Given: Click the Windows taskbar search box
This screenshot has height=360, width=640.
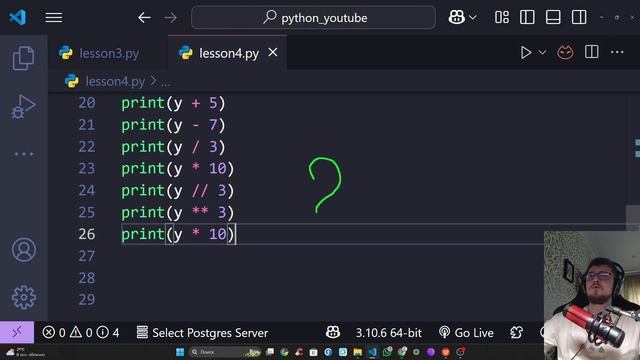Looking at the screenshot, I should tap(225, 352).
